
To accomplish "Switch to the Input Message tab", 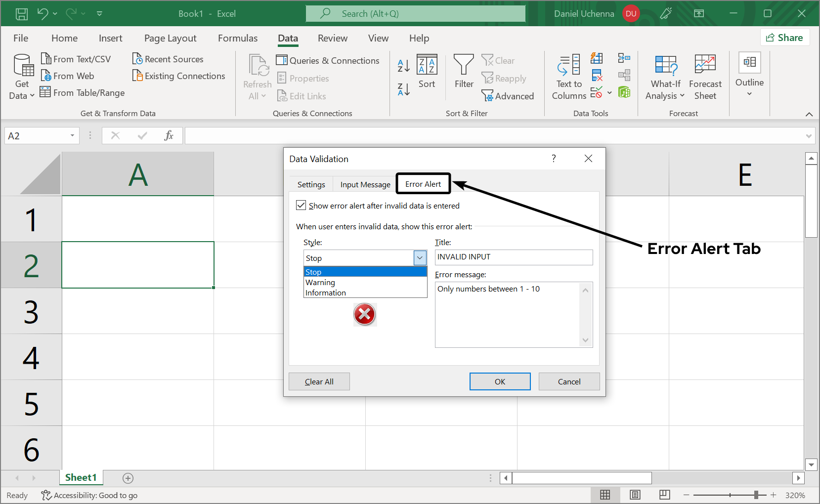I will pos(365,184).
